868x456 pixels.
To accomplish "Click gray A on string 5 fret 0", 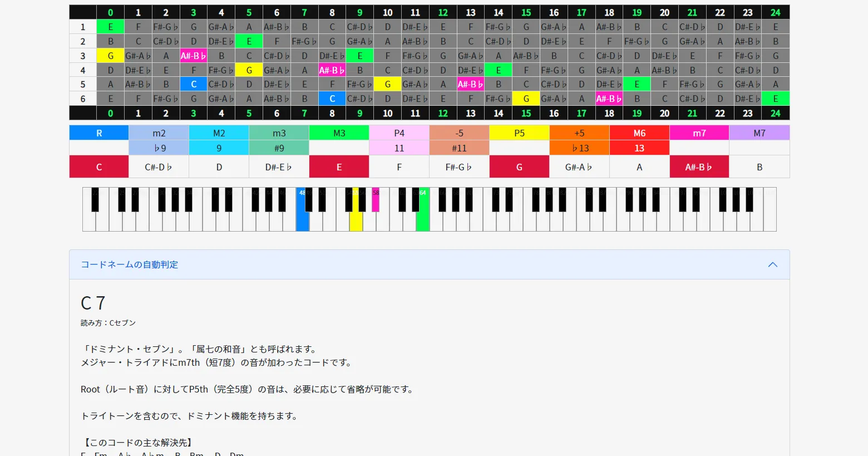I will pyautogui.click(x=110, y=84).
